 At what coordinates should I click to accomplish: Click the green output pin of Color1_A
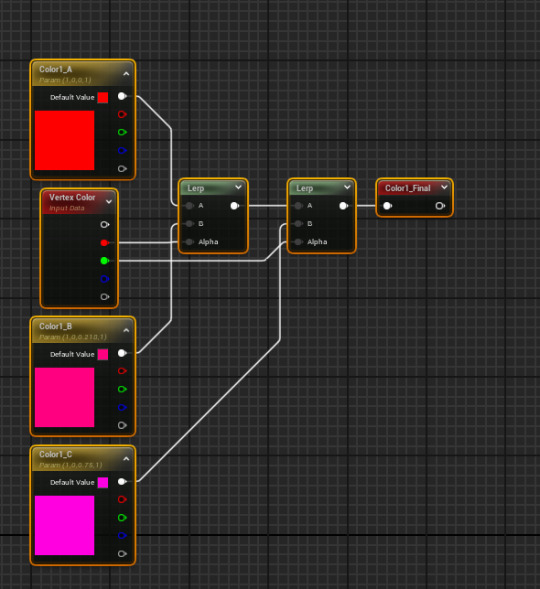point(122,132)
